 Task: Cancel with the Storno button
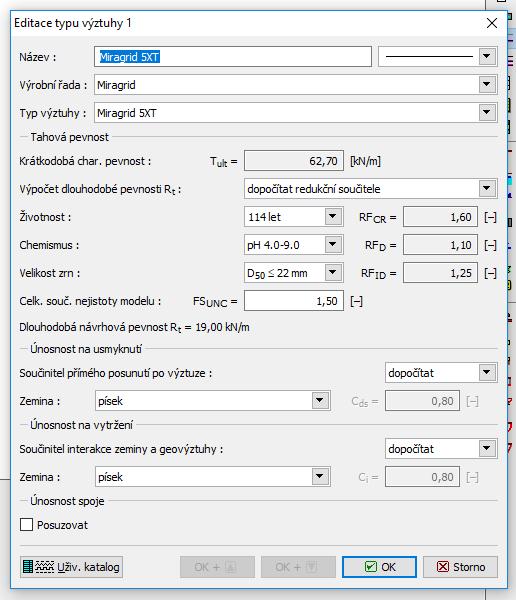click(x=460, y=567)
